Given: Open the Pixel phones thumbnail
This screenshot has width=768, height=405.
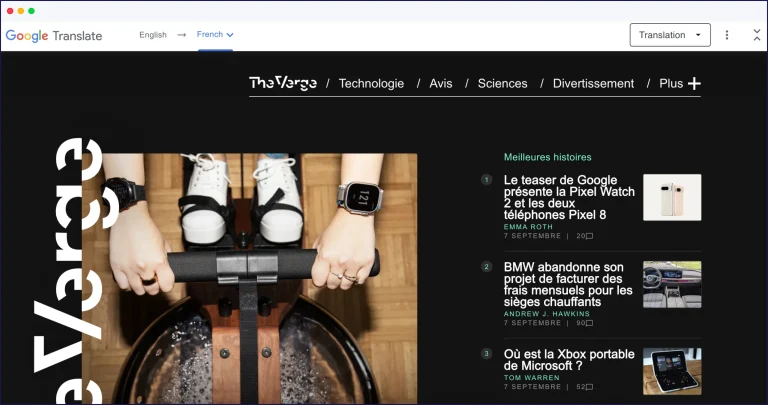Looking at the screenshot, I should pos(672,197).
